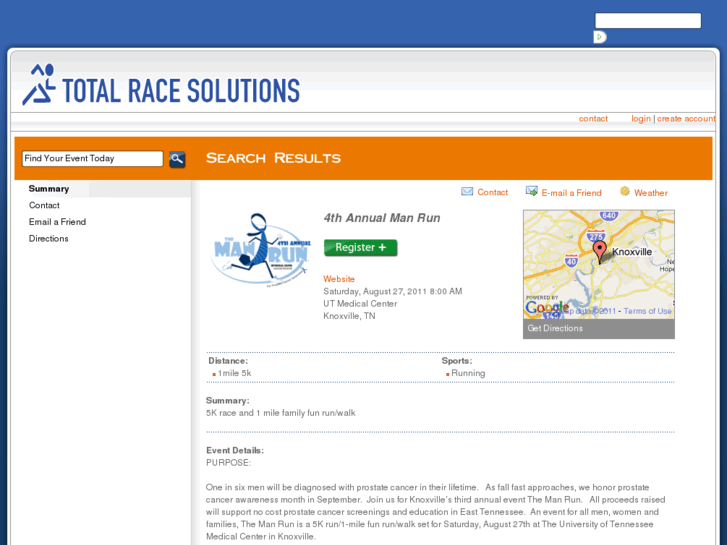Click the red map pin on Knoxville

(x=599, y=251)
